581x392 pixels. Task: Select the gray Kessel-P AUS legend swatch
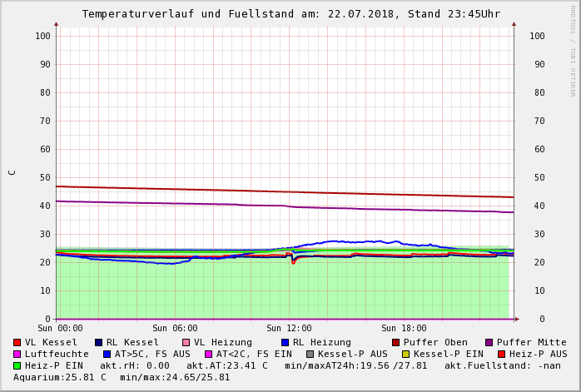click(310, 354)
